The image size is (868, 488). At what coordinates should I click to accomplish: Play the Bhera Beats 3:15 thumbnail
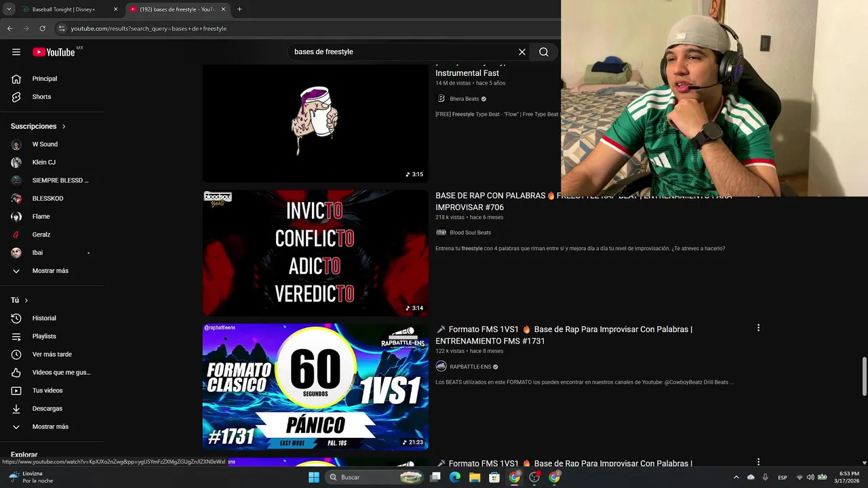point(315,123)
